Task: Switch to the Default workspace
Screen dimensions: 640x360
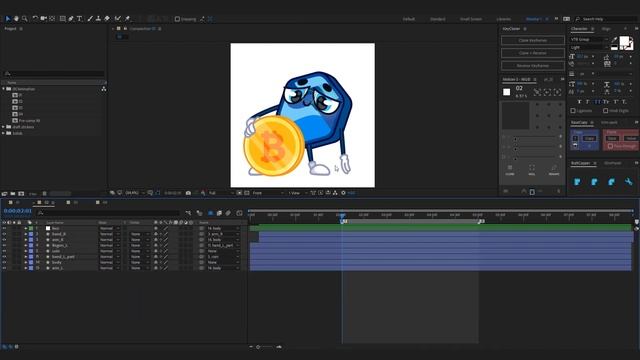Action: click(x=409, y=19)
